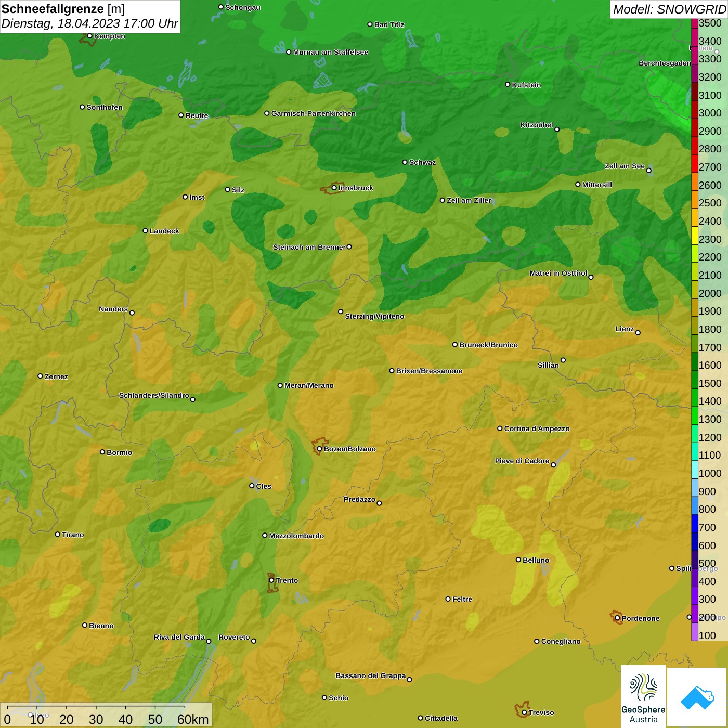Click the Reutte label
This screenshot has width=728, height=728.
coord(197,115)
